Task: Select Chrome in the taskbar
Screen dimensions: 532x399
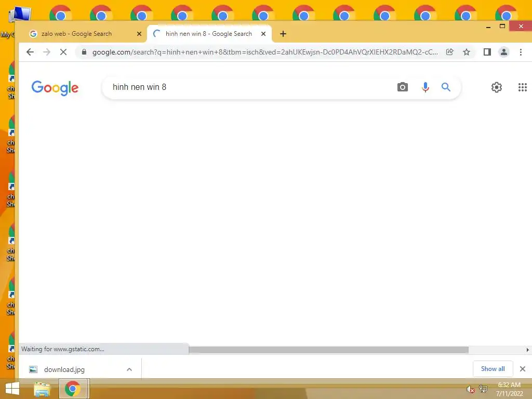Action: pyautogui.click(x=73, y=389)
